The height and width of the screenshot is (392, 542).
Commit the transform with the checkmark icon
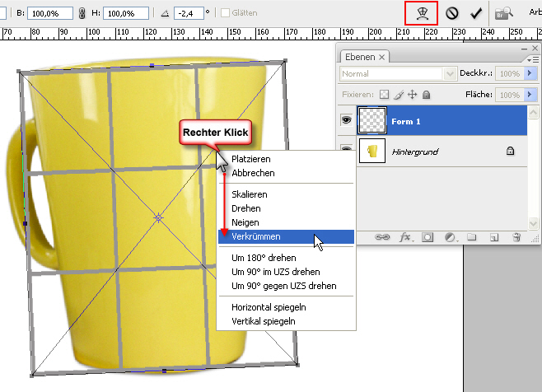point(475,14)
